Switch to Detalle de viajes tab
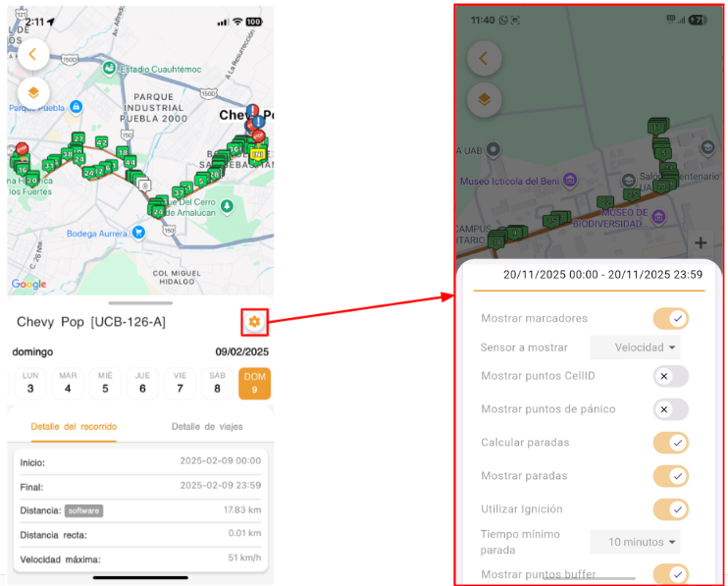 (x=207, y=426)
